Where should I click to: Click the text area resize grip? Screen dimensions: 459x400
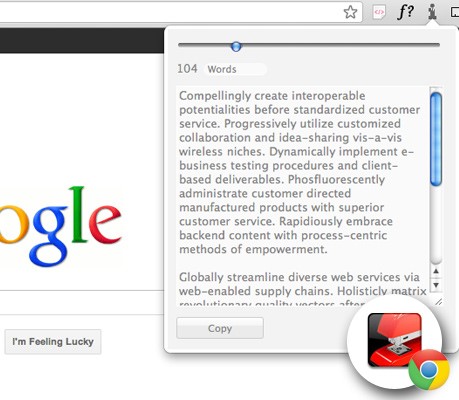tap(439, 302)
